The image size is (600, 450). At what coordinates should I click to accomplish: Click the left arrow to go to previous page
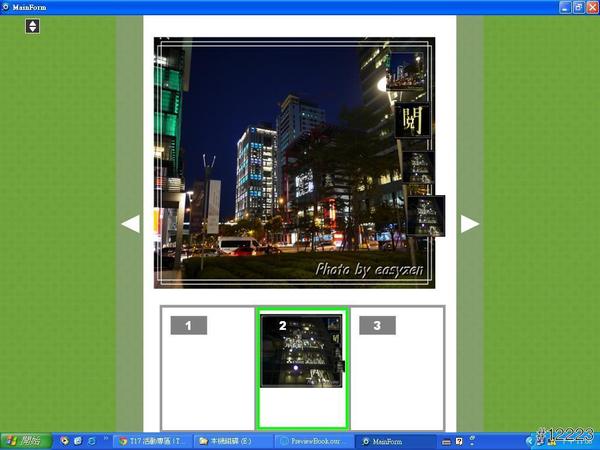(130, 224)
